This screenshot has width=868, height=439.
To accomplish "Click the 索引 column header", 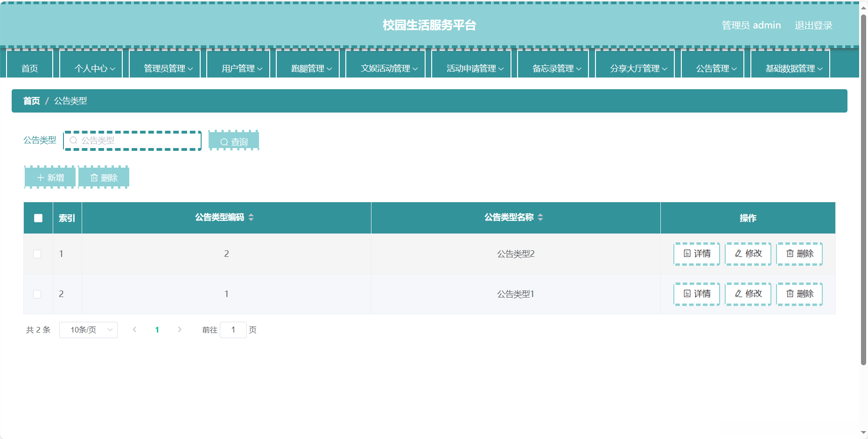I will click(67, 218).
